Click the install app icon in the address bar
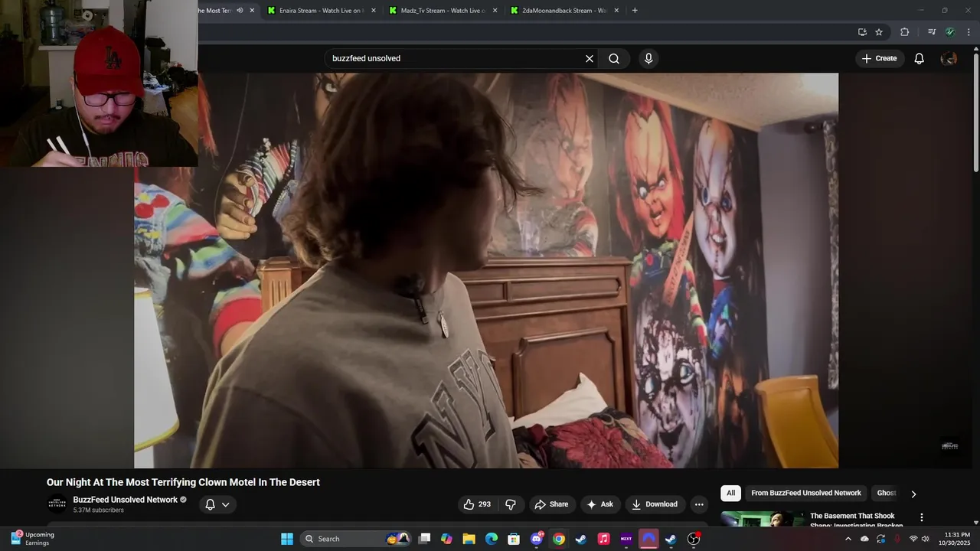The image size is (980, 551). coord(862,32)
